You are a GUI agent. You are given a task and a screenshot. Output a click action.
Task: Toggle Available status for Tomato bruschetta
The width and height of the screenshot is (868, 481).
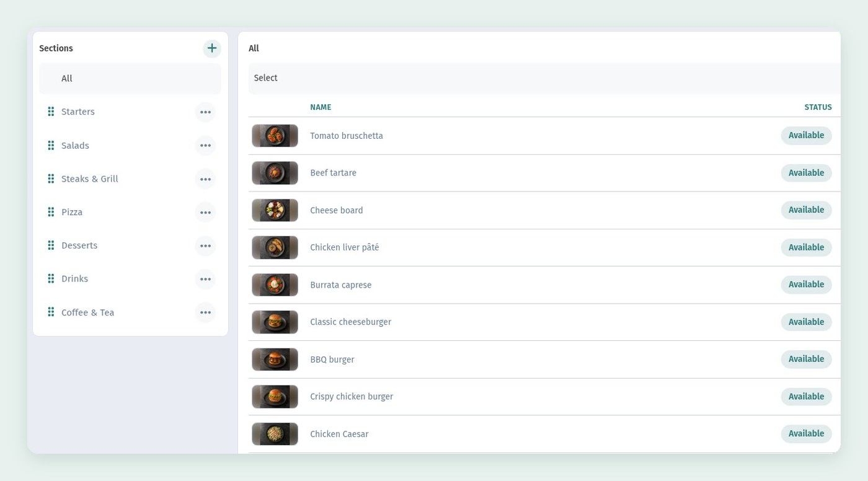[806, 136]
